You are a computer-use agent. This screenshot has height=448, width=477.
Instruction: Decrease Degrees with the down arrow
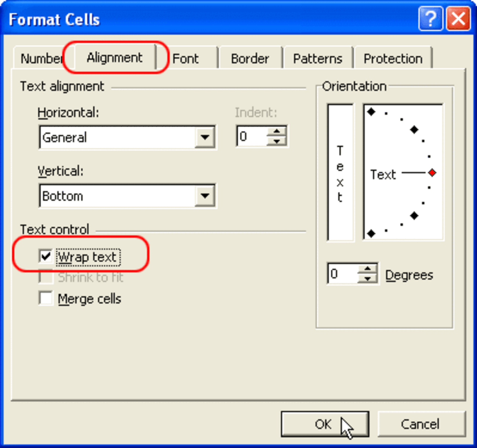367,279
